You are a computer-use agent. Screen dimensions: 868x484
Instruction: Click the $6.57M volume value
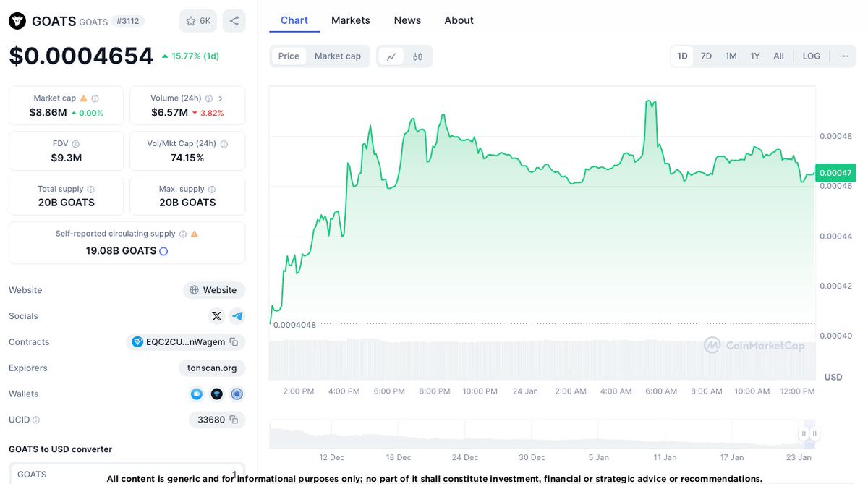169,112
